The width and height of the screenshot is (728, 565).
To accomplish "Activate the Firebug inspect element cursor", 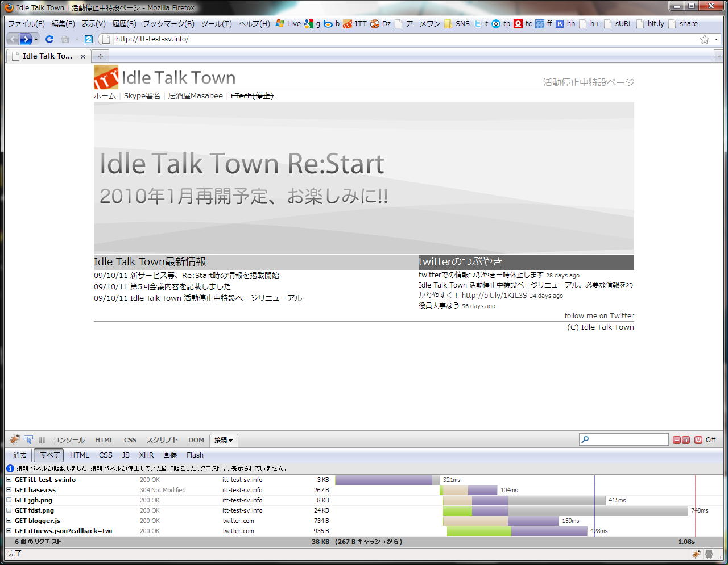I will tap(28, 439).
